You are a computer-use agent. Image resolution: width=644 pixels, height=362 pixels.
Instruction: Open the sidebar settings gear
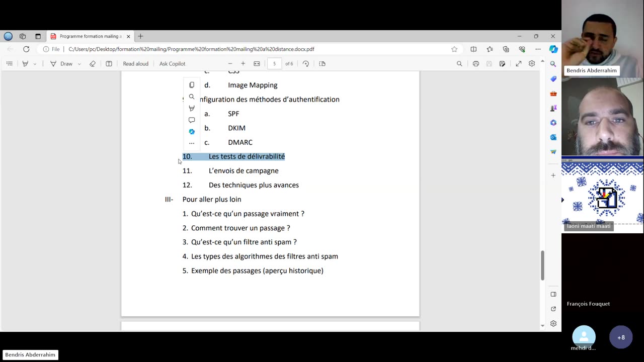[x=553, y=324]
